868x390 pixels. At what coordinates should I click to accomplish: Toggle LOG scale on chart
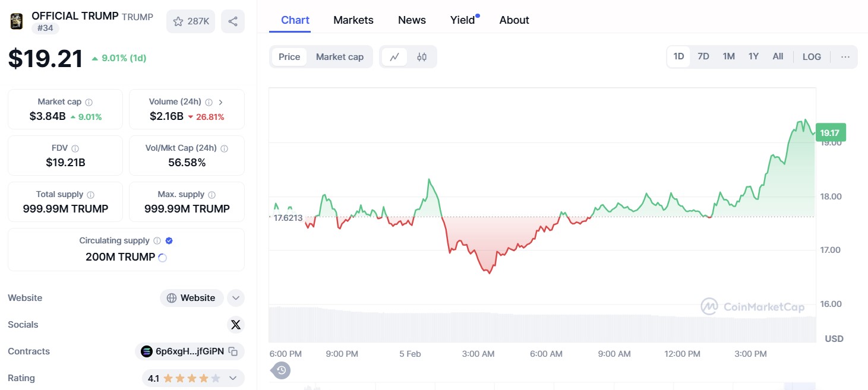(812, 57)
